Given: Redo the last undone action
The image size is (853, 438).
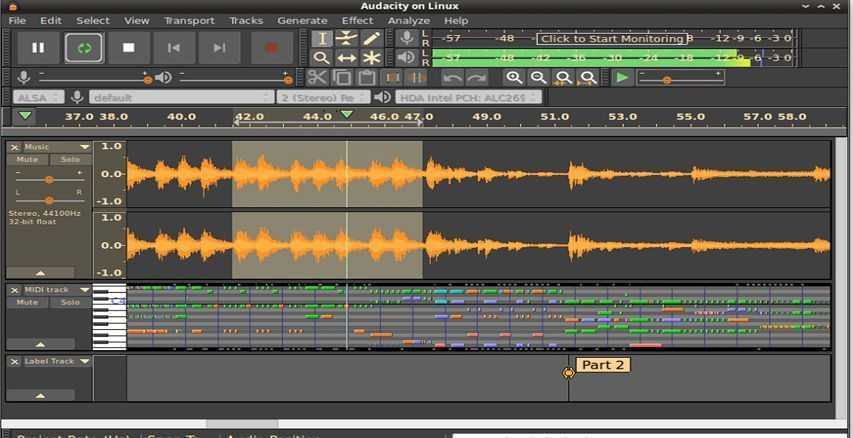Looking at the screenshot, I should click(x=477, y=78).
